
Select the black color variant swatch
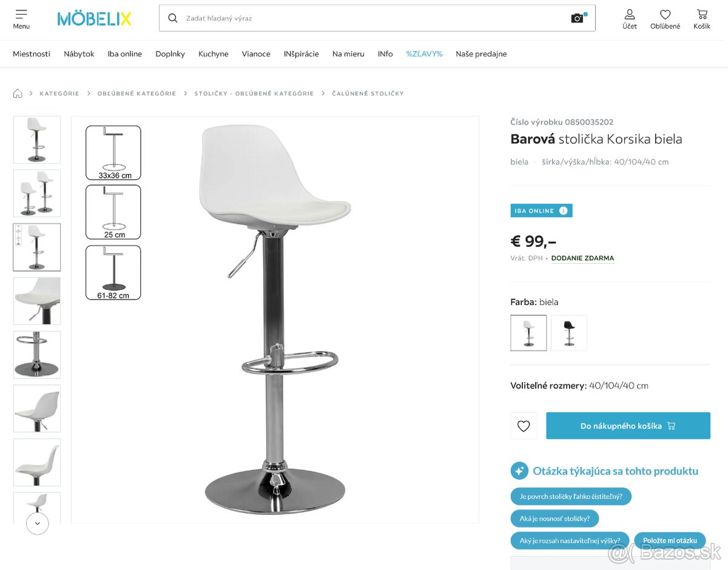569,333
